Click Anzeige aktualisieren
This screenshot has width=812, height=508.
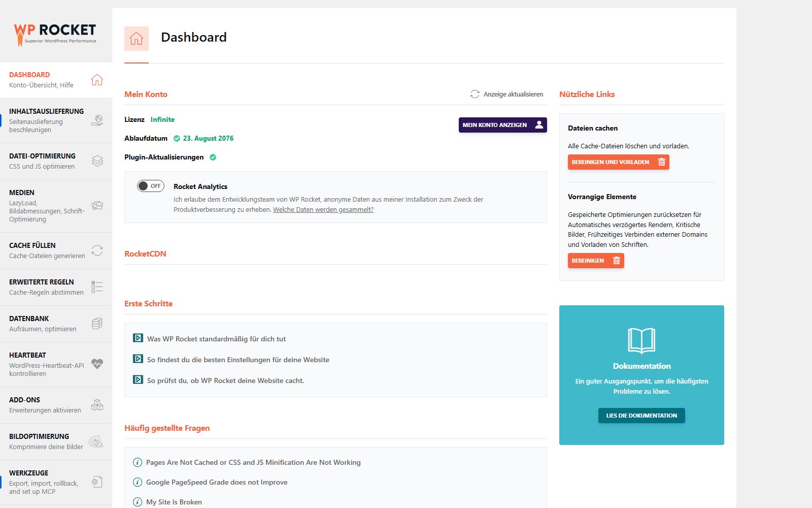(506, 94)
